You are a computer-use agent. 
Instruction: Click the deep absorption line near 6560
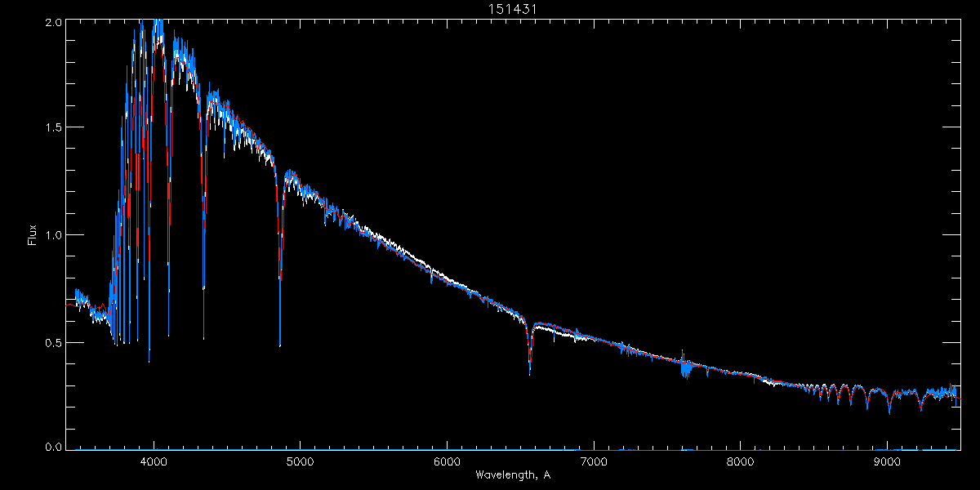530,372
